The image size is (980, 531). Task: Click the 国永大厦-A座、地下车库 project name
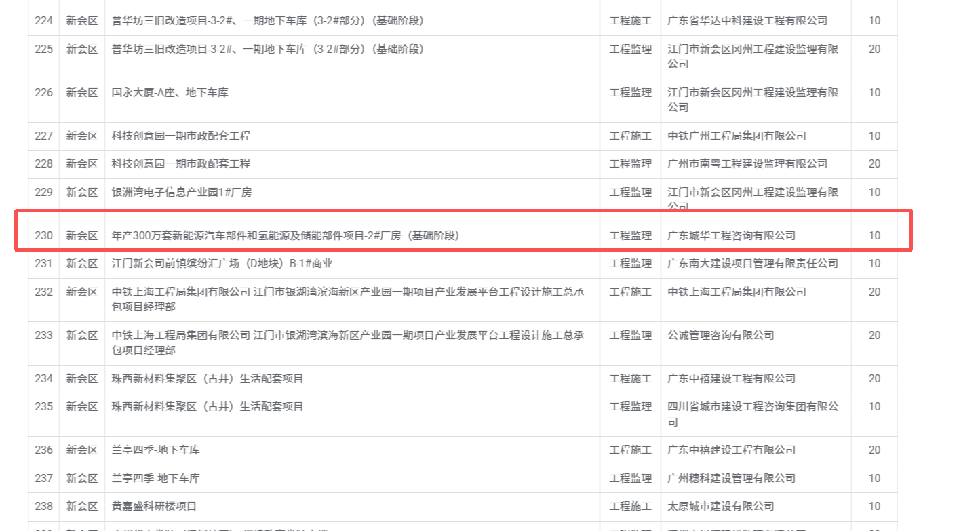click(x=170, y=92)
